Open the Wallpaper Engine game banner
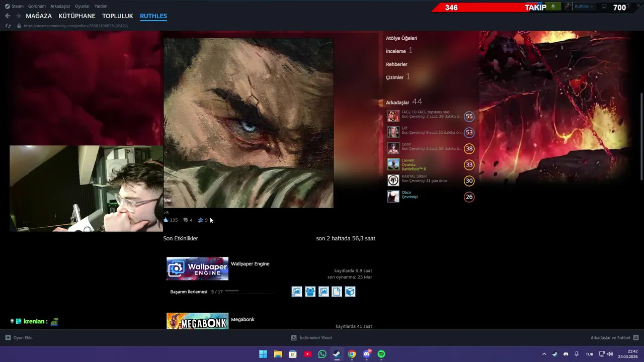 coord(197,268)
